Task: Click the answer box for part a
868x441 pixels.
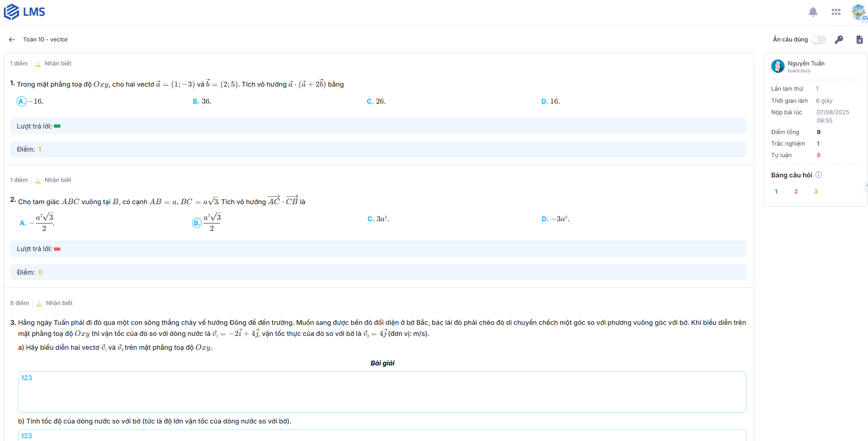Action: (382, 392)
